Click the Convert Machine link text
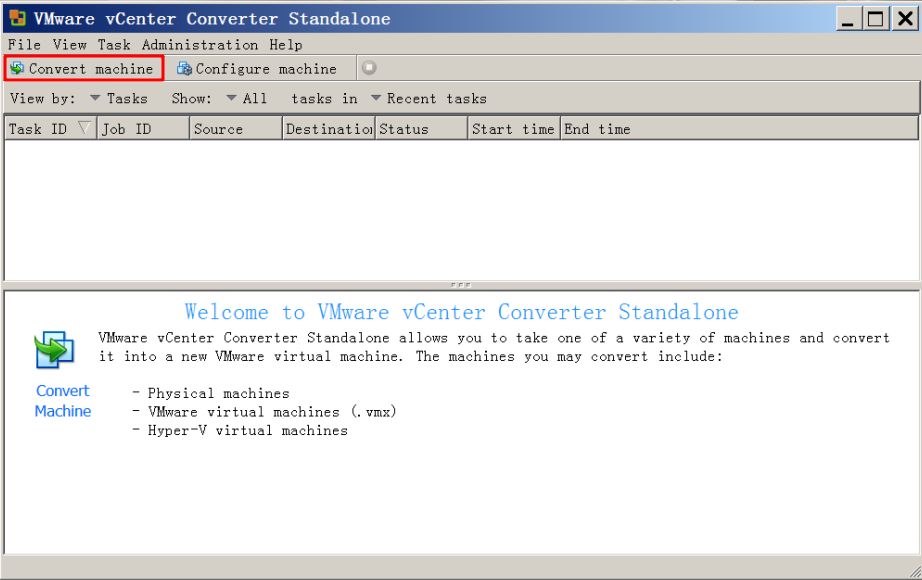This screenshot has height=580, width=922. coord(63,401)
